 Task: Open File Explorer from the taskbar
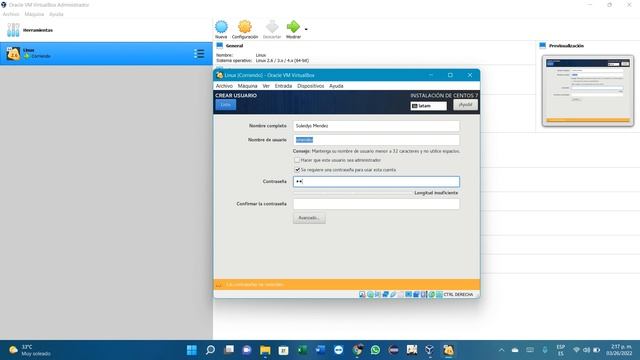(265, 350)
